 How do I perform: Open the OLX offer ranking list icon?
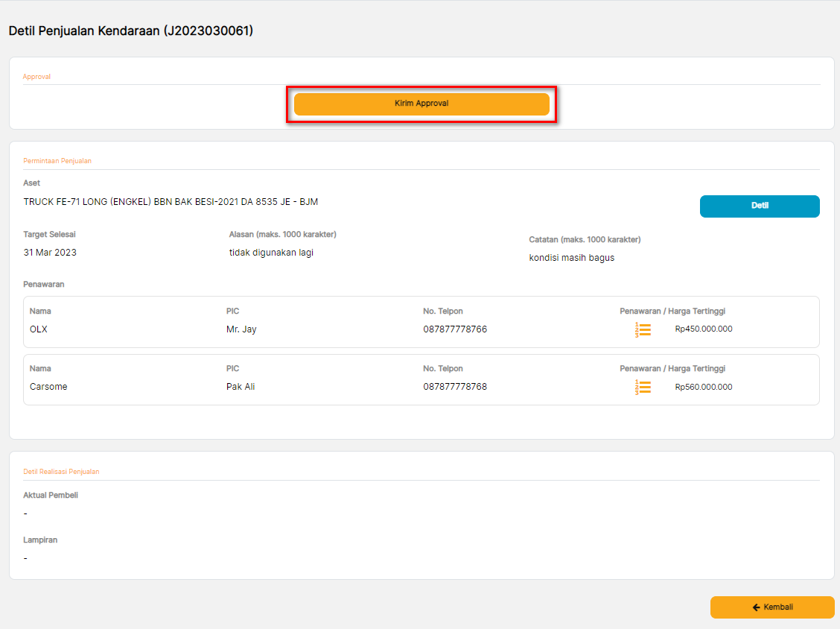643,329
